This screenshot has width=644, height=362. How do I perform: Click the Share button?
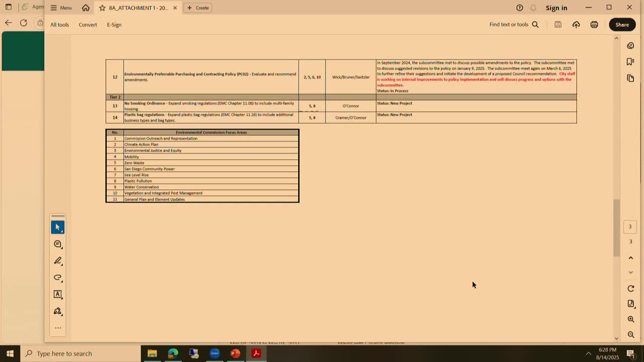click(622, 25)
